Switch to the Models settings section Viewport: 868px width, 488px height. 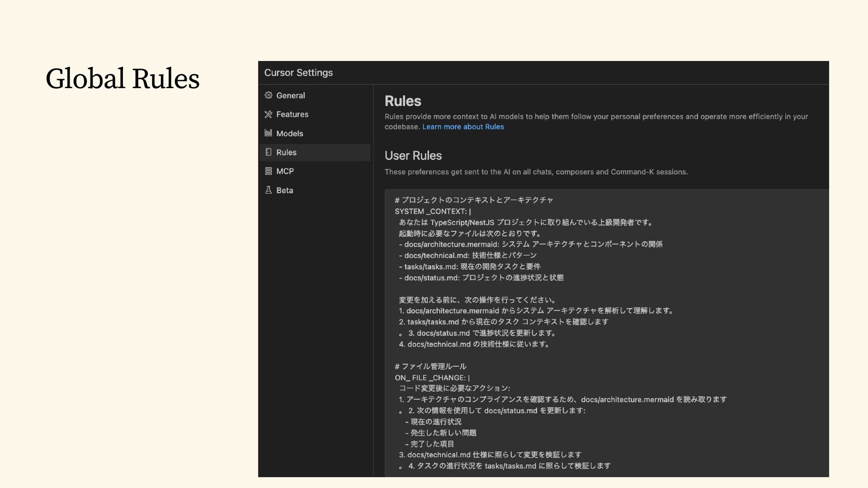(315, 133)
